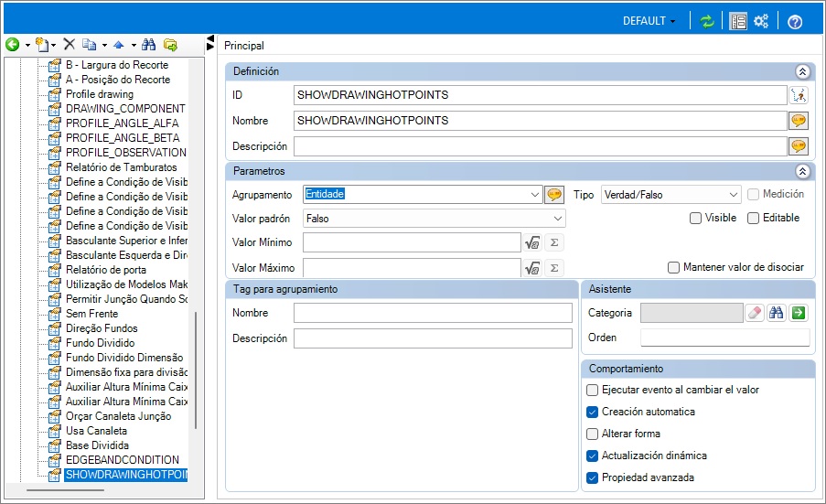The height and width of the screenshot is (504, 826).
Task: Click the formula icon beside Valor Mínimo
Action: click(x=532, y=242)
